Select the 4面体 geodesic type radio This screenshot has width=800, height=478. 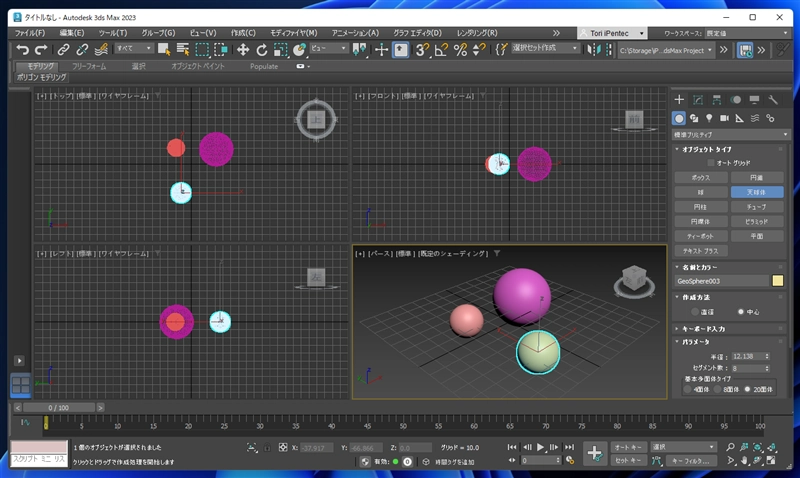[687, 389]
